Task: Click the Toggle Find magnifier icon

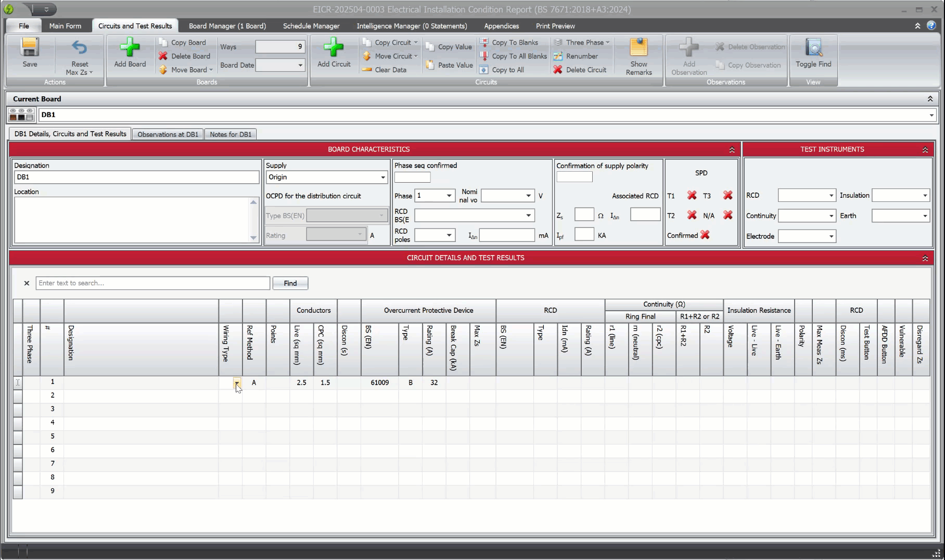Action: 813,48
